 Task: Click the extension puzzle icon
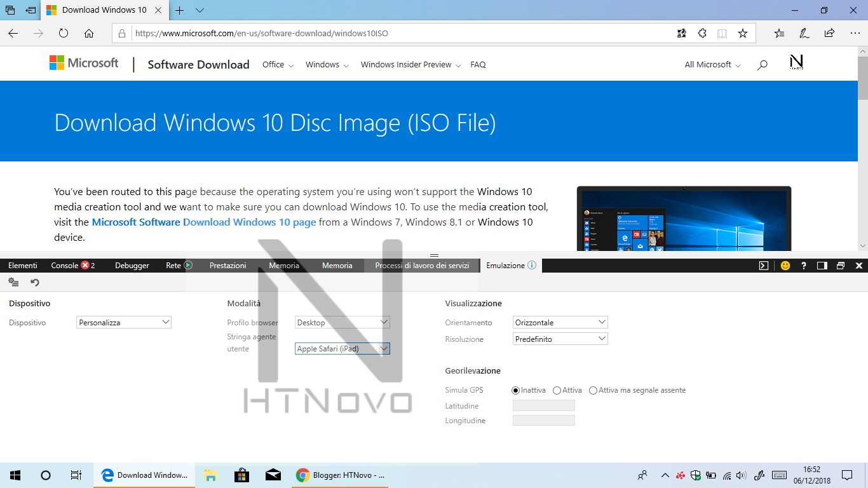702,34
